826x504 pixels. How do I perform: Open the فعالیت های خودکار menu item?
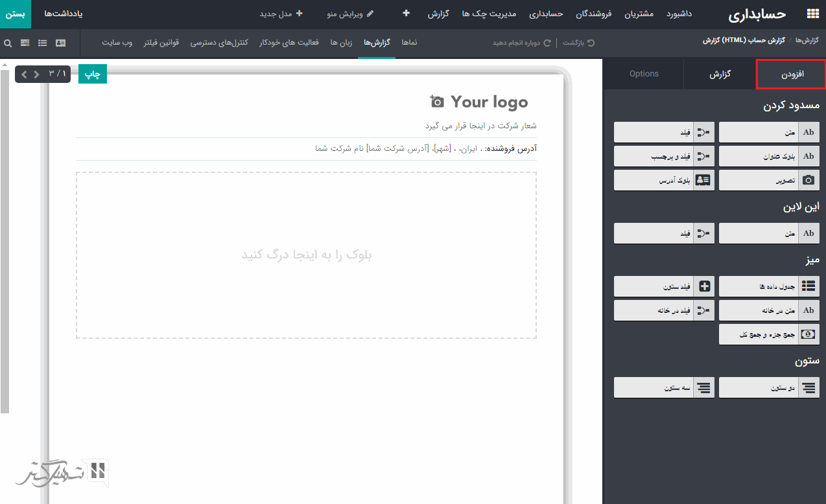pyautogui.click(x=290, y=43)
